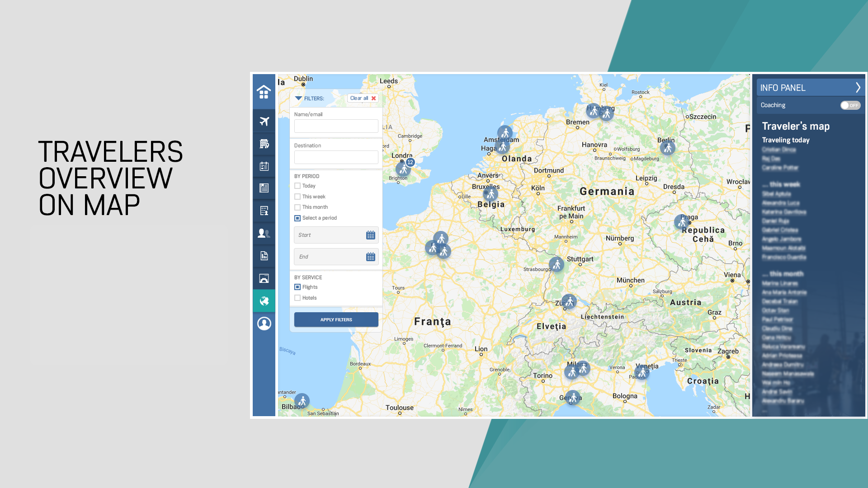Screen dimensions: 868x488
Task: Uncheck the Flights service checkbox
Action: pos(297,287)
